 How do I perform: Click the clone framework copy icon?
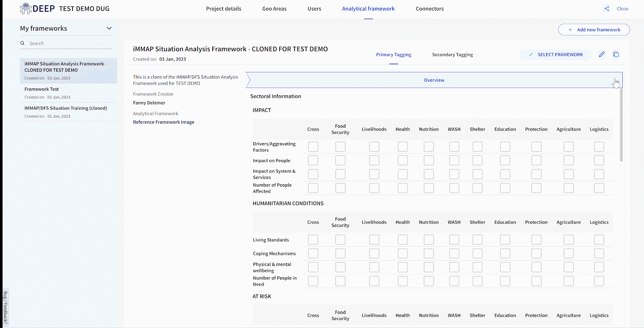coord(616,54)
